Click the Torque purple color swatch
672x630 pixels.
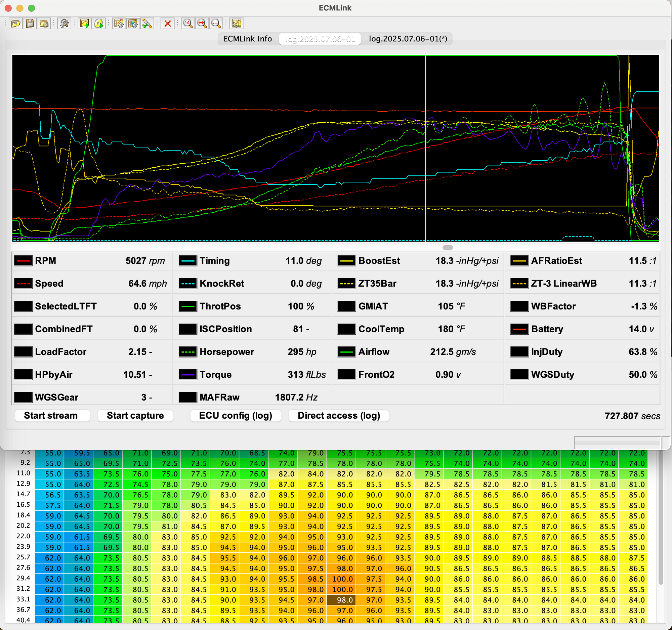tap(188, 375)
